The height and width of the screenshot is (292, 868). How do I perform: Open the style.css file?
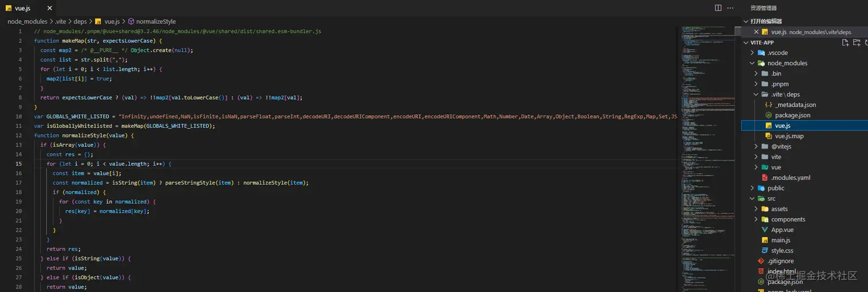pos(782,251)
